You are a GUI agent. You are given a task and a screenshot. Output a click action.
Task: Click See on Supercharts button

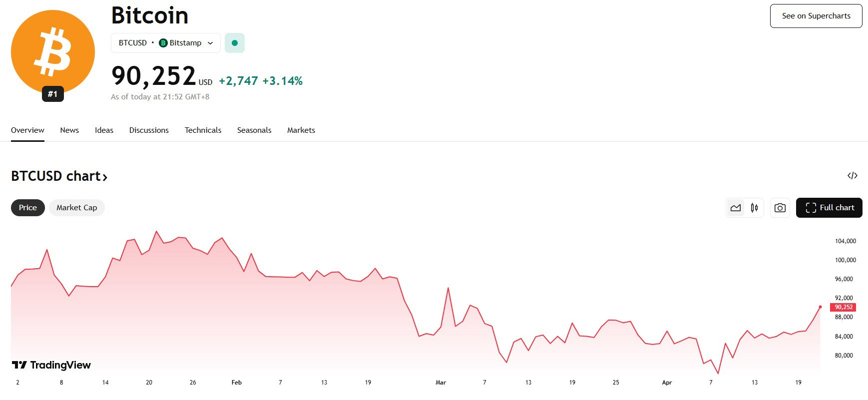click(x=816, y=16)
